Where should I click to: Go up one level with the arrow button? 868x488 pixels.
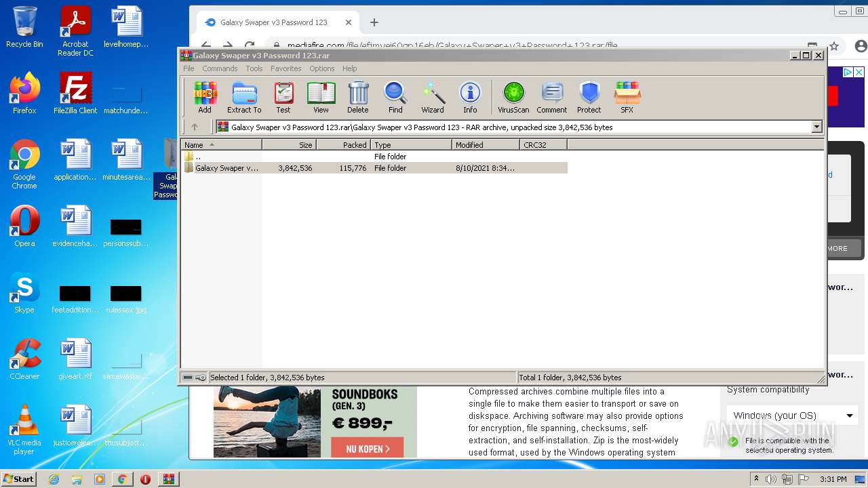click(x=195, y=127)
